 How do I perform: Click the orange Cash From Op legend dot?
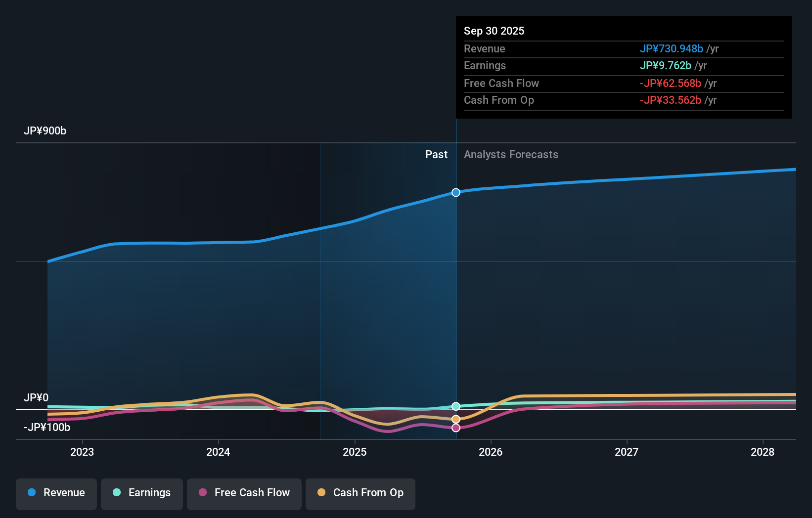[x=322, y=493]
